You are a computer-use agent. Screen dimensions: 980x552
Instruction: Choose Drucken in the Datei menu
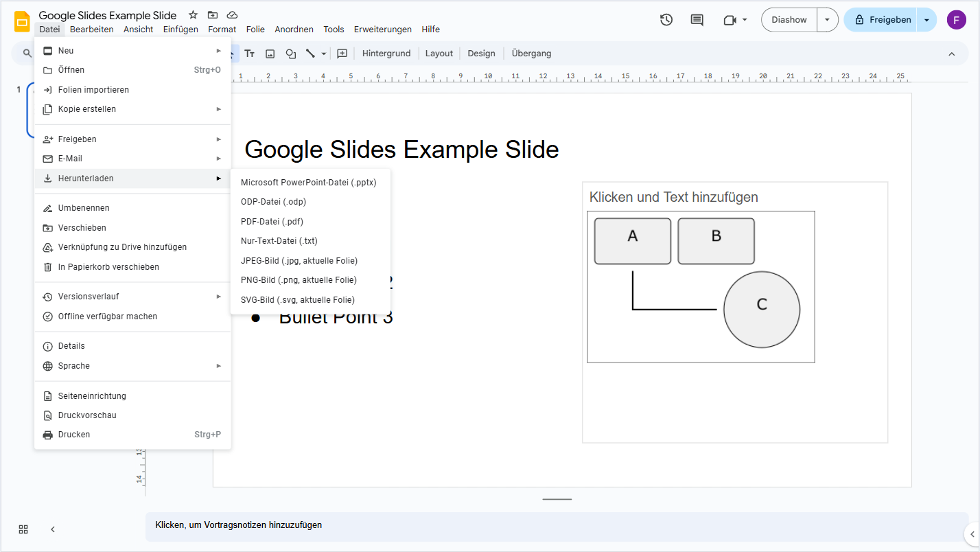[x=132, y=435]
